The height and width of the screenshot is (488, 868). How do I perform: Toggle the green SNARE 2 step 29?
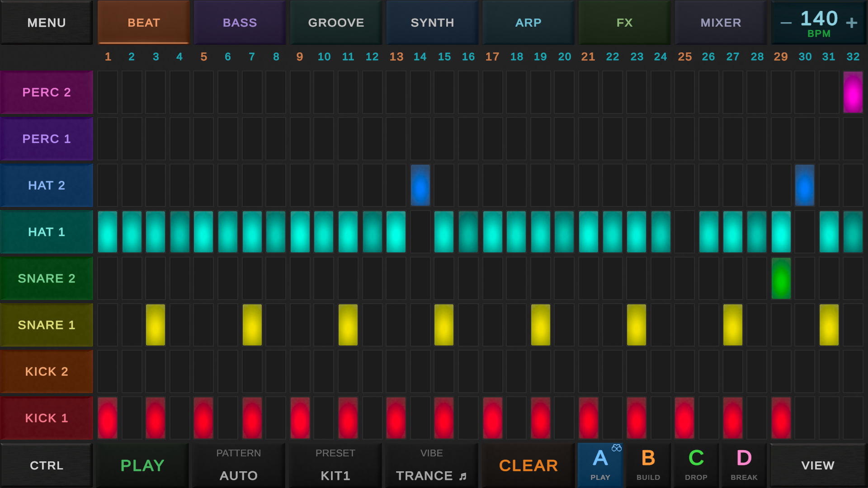point(781,278)
